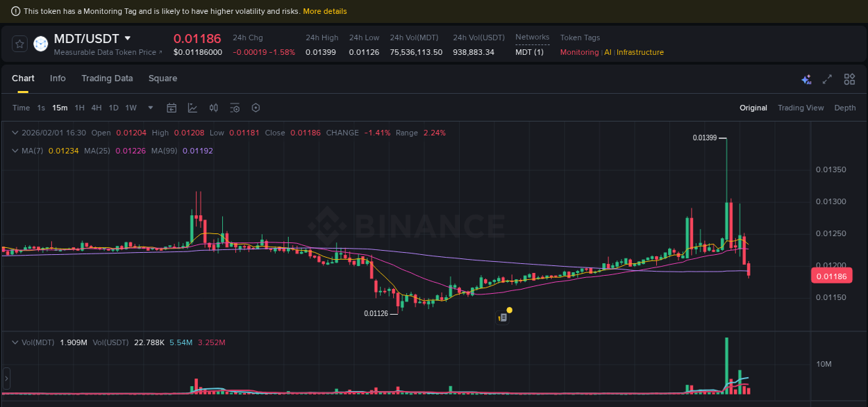Collapse the MA indicators row
The height and width of the screenshot is (407, 868).
point(15,150)
